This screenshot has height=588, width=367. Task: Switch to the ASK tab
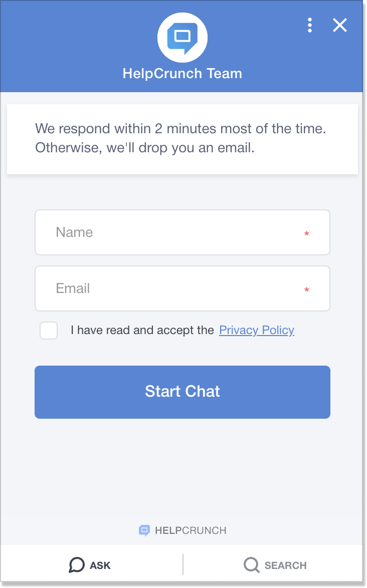(x=90, y=564)
